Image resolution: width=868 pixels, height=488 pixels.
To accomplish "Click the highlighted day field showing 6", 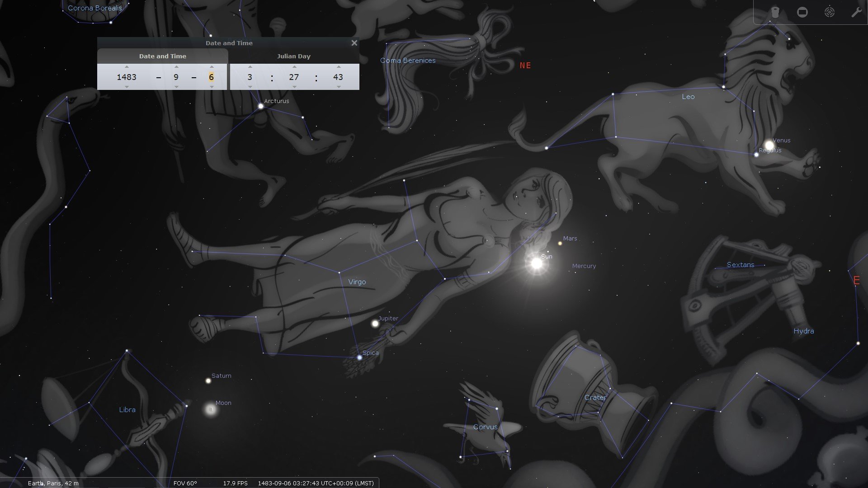I will [x=211, y=77].
